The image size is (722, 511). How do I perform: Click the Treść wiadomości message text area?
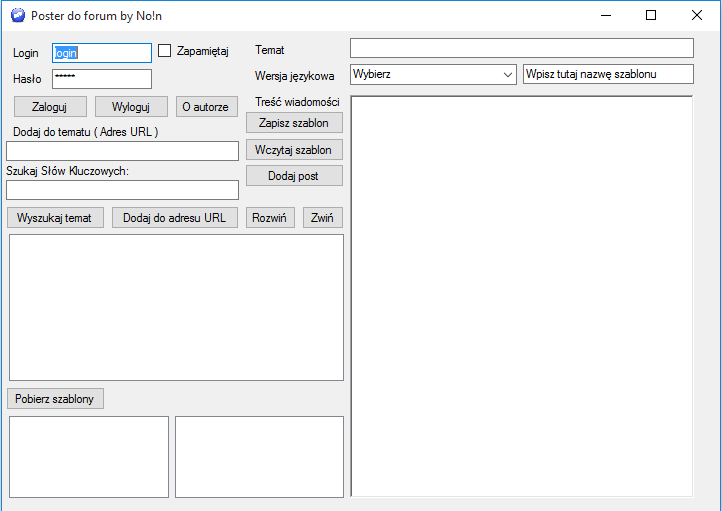(521, 295)
